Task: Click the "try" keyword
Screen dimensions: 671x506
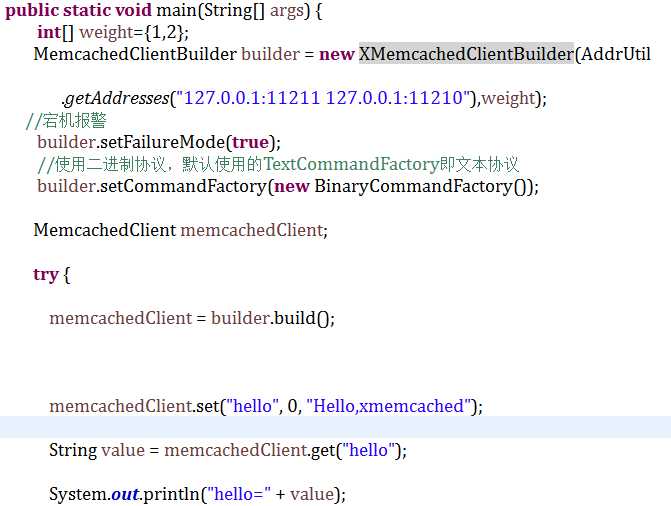Action: [45, 275]
